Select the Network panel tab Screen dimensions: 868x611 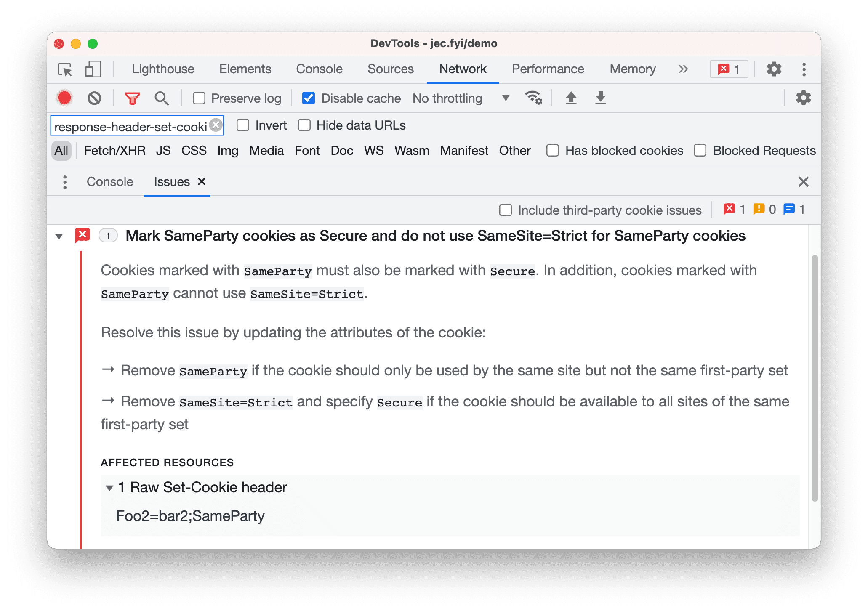click(463, 68)
